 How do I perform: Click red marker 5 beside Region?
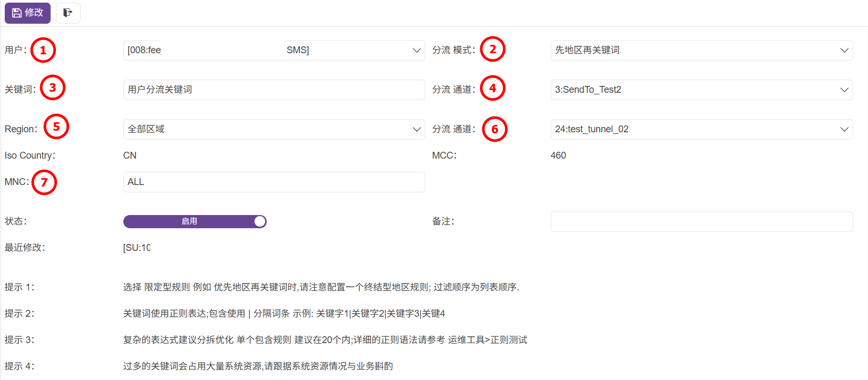[x=56, y=126]
